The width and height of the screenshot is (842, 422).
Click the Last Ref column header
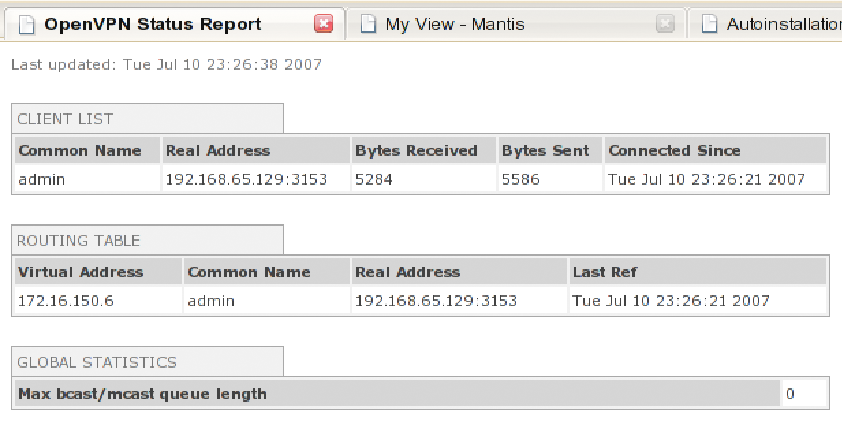(605, 272)
